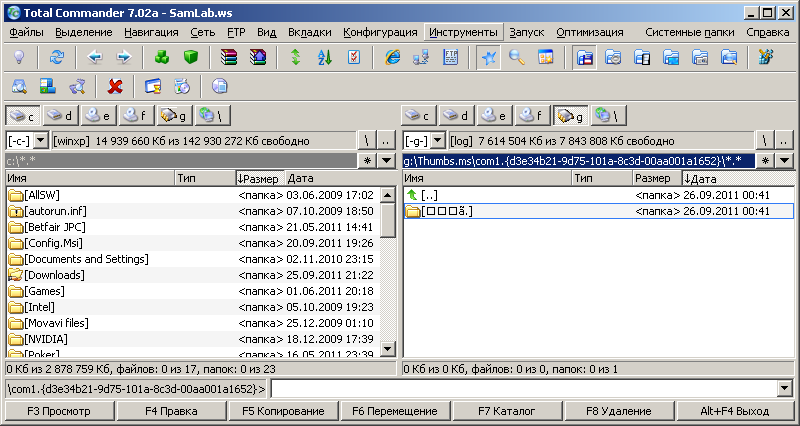
Task: Open search with the magnifying glass icon
Action: (517, 57)
